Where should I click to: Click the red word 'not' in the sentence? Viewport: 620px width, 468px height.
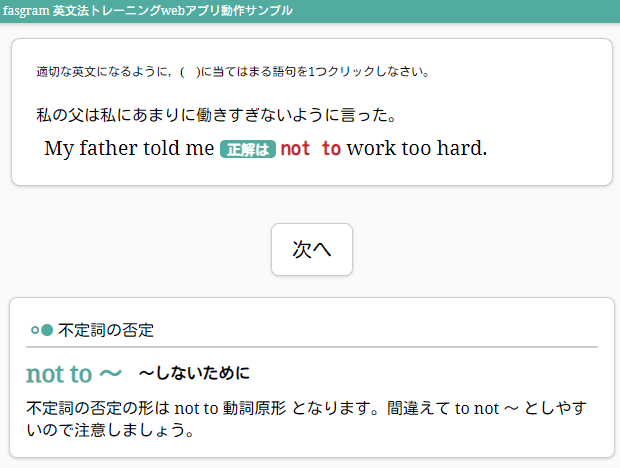[x=295, y=149]
